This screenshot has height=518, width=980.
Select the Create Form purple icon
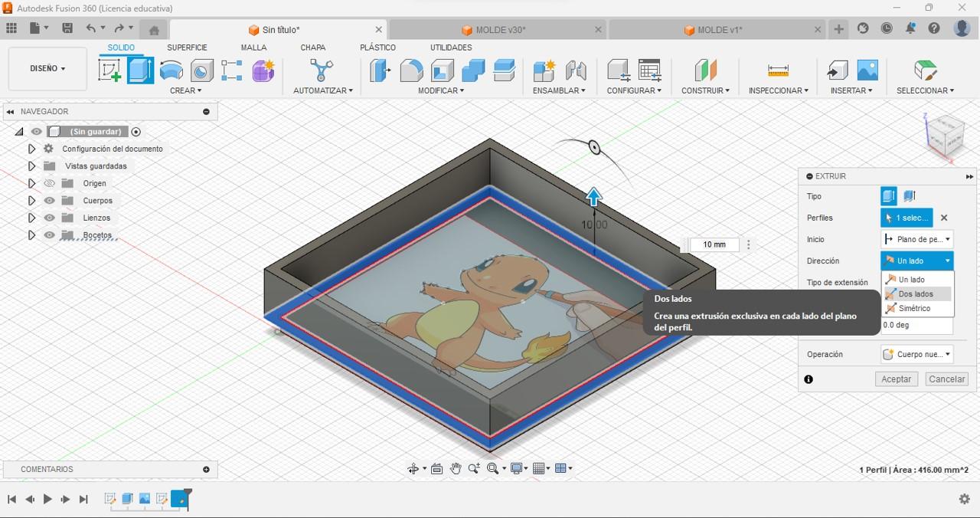[x=263, y=70]
